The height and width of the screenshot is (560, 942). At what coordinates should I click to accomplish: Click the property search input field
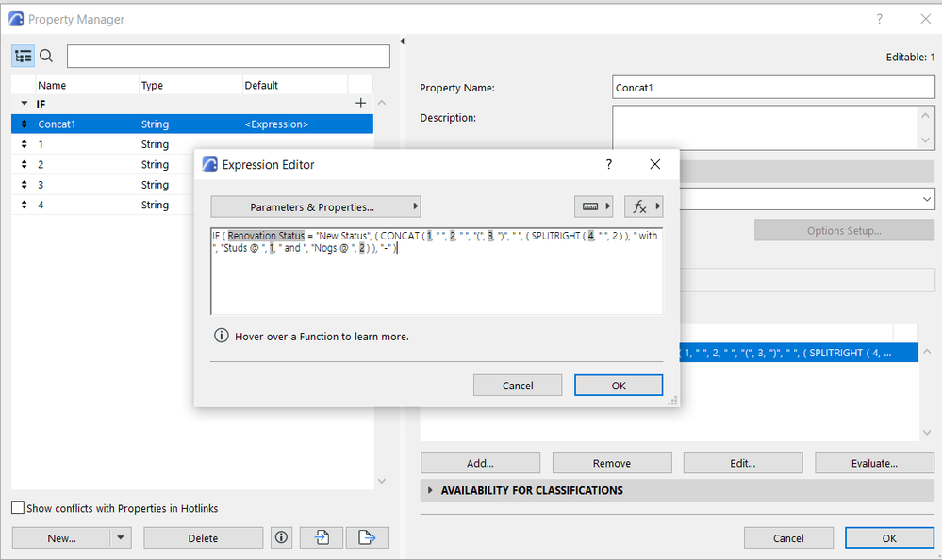228,56
